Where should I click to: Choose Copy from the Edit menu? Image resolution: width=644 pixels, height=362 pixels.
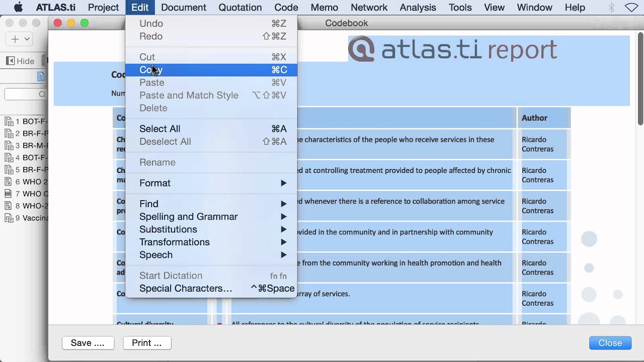211,70
